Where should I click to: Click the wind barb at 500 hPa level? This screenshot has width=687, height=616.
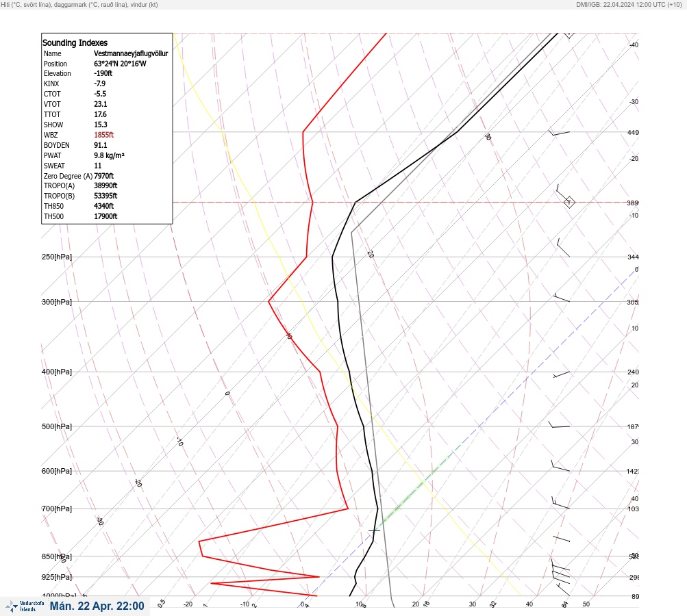pyautogui.click(x=559, y=424)
